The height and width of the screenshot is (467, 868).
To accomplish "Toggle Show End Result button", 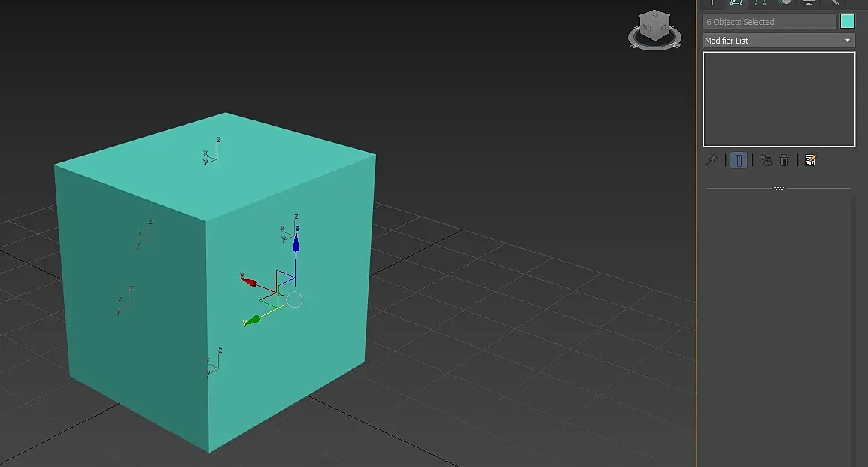I will [x=739, y=160].
